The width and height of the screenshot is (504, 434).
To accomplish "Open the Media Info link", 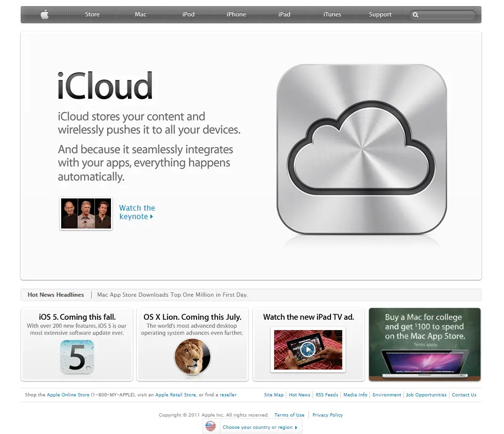I will 355,395.
